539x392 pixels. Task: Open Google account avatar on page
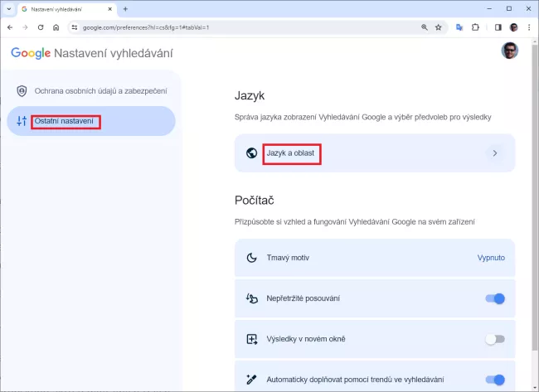click(x=510, y=51)
